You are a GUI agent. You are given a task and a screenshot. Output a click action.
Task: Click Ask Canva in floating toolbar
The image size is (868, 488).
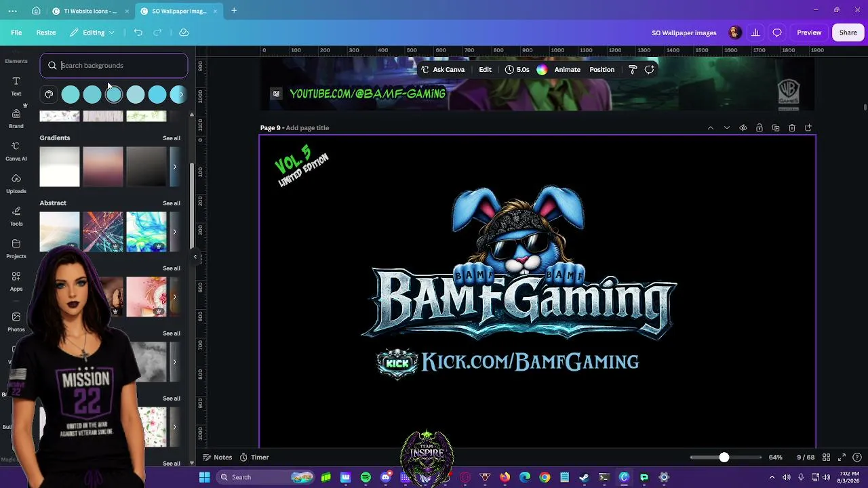coord(443,69)
